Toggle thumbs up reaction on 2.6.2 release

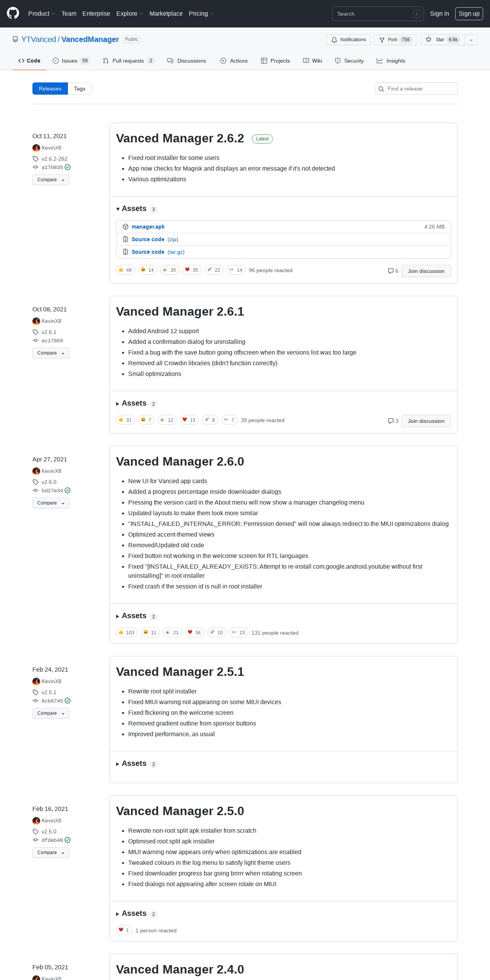(126, 270)
